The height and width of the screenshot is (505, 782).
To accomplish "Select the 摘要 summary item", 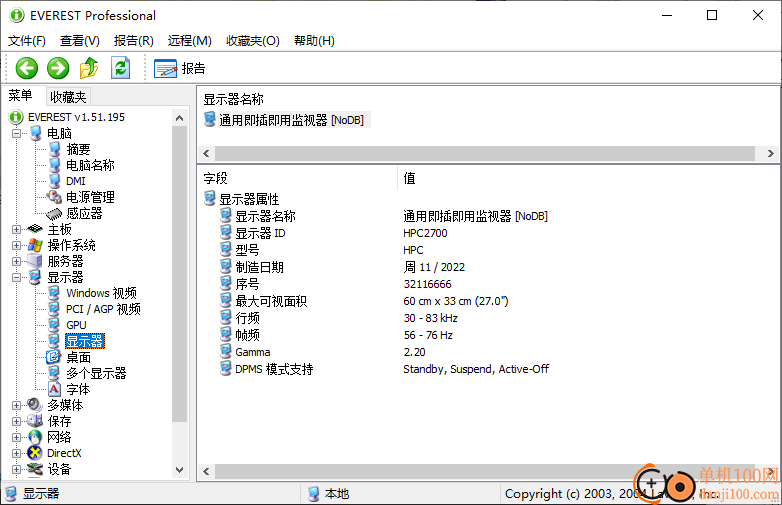I will pyautogui.click(x=78, y=149).
